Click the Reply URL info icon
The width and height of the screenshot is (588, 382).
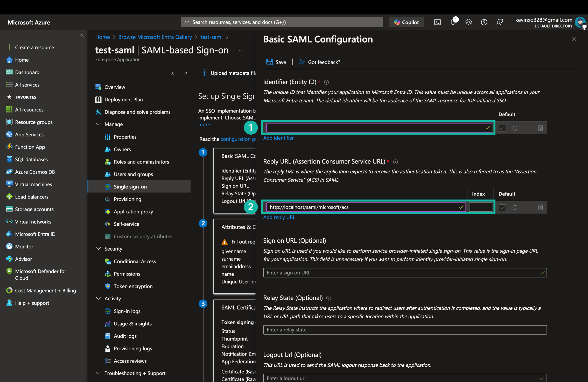click(x=396, y=162)
